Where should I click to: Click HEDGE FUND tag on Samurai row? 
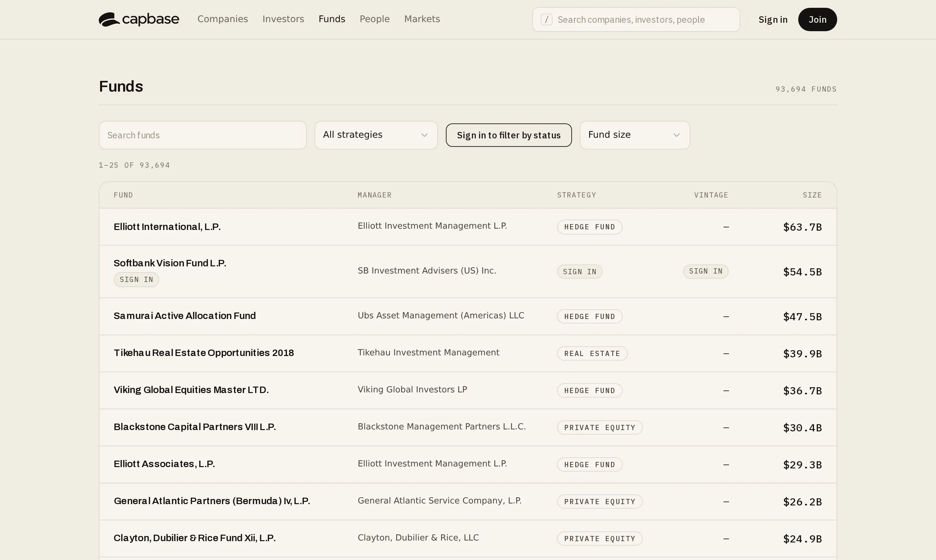pos(590,317)
